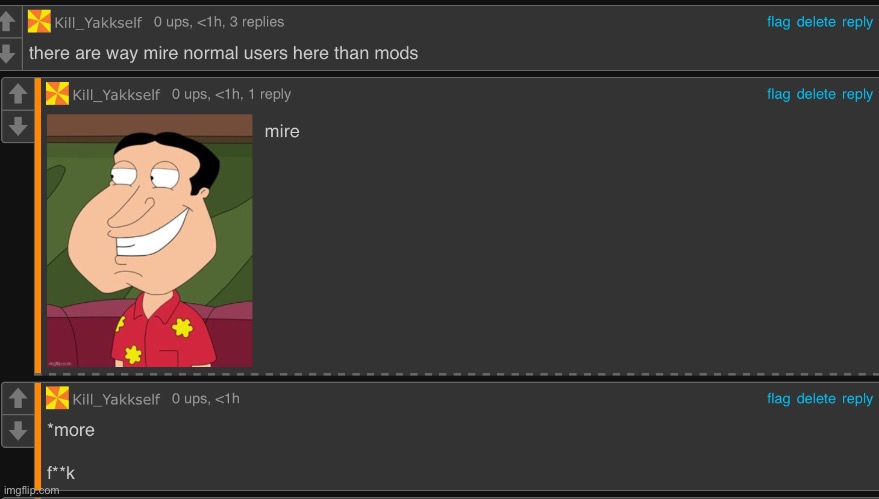Upvote the top comment about mods
879x499 pixels.
8,22
